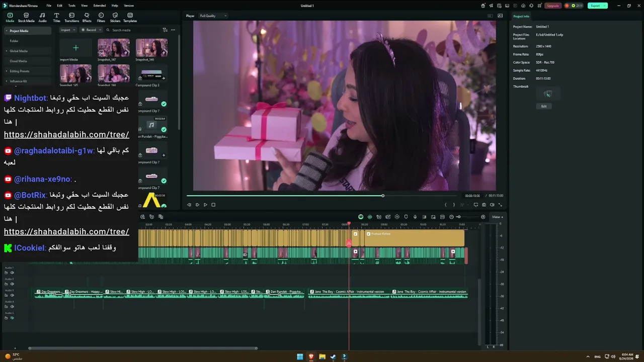
Task: Open the File menu
Action: point(49,6)
